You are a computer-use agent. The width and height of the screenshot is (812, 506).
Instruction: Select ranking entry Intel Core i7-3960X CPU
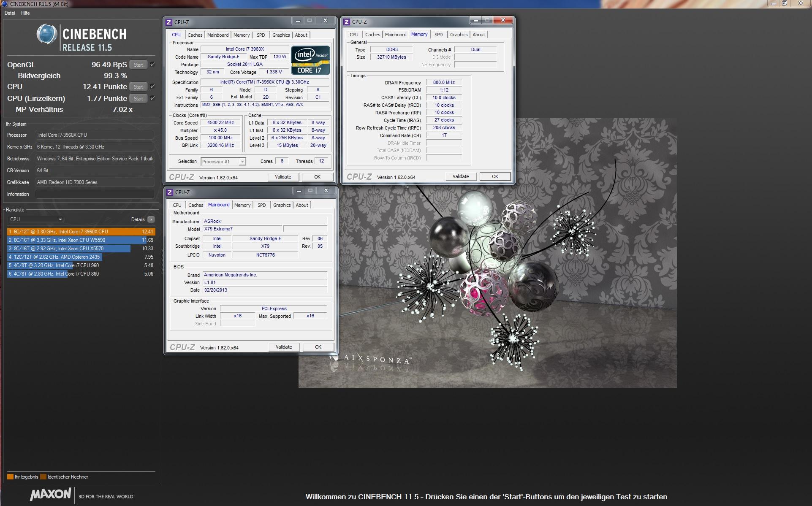81,232
